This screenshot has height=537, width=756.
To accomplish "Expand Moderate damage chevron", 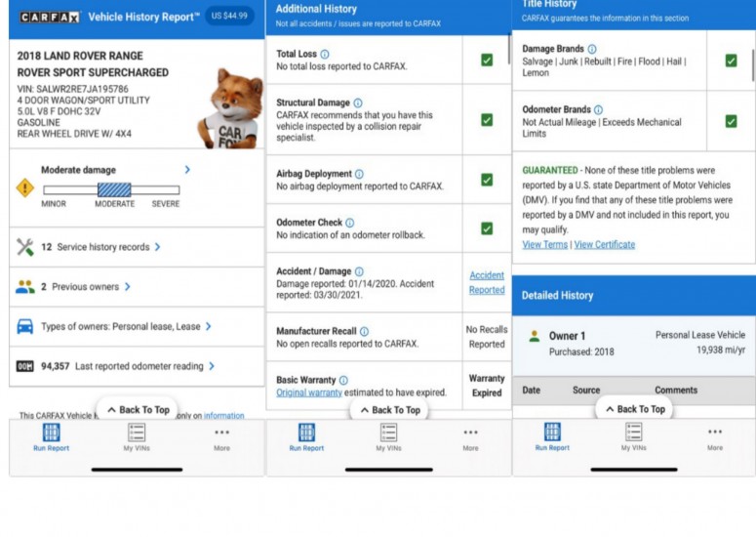I will (x=187, y=169).
